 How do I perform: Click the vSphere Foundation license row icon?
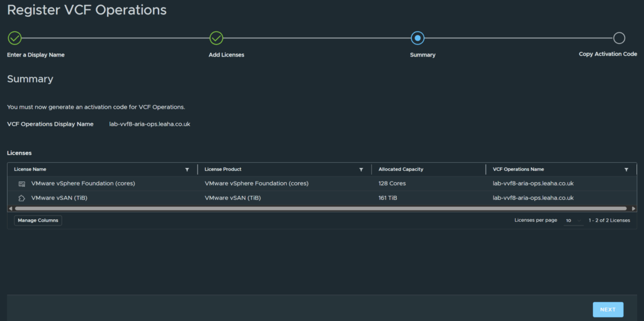22,184
